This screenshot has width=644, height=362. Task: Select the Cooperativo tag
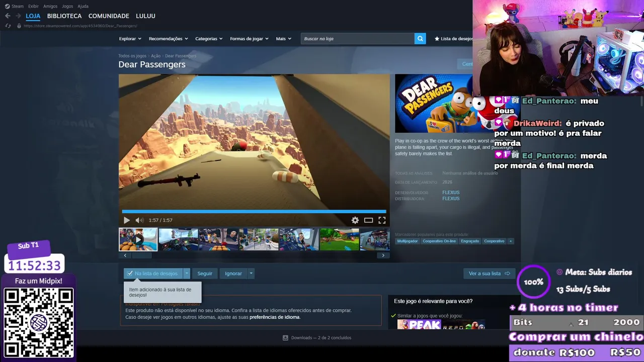(494, 241)
